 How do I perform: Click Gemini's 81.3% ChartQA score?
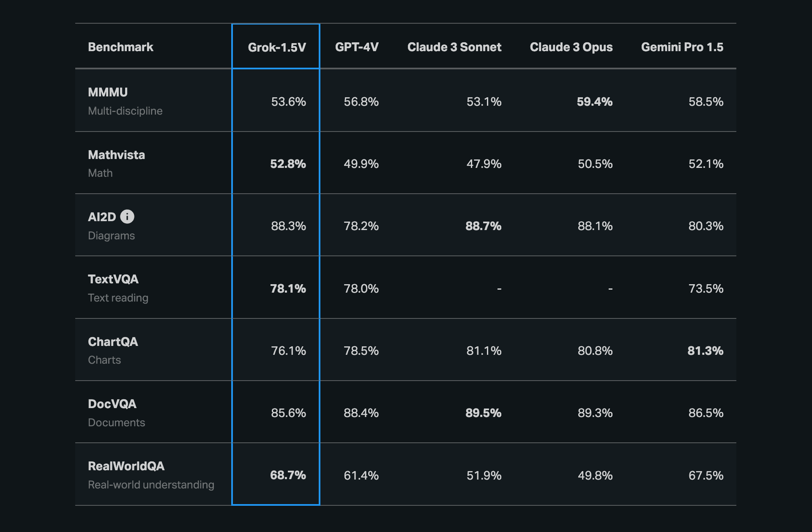(705, 351)
